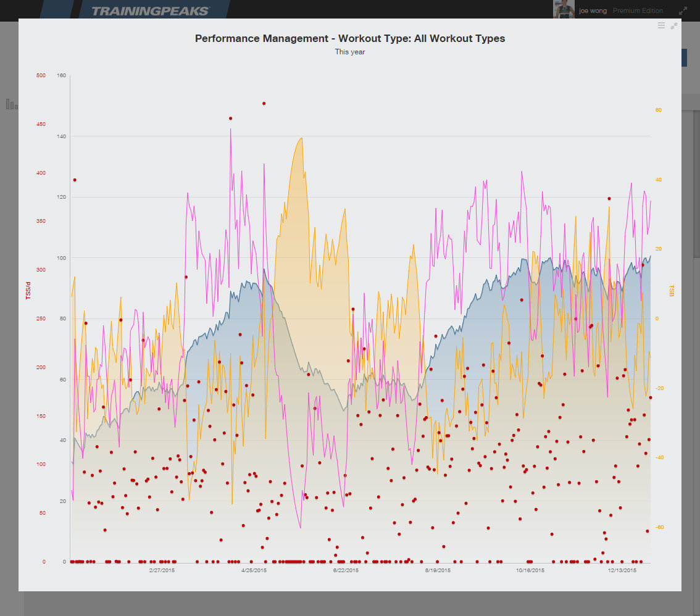This screenshot has width=700, height=616.
Task: Collapse the expanded Performance Management chart
Action: (x=674, y=26)
